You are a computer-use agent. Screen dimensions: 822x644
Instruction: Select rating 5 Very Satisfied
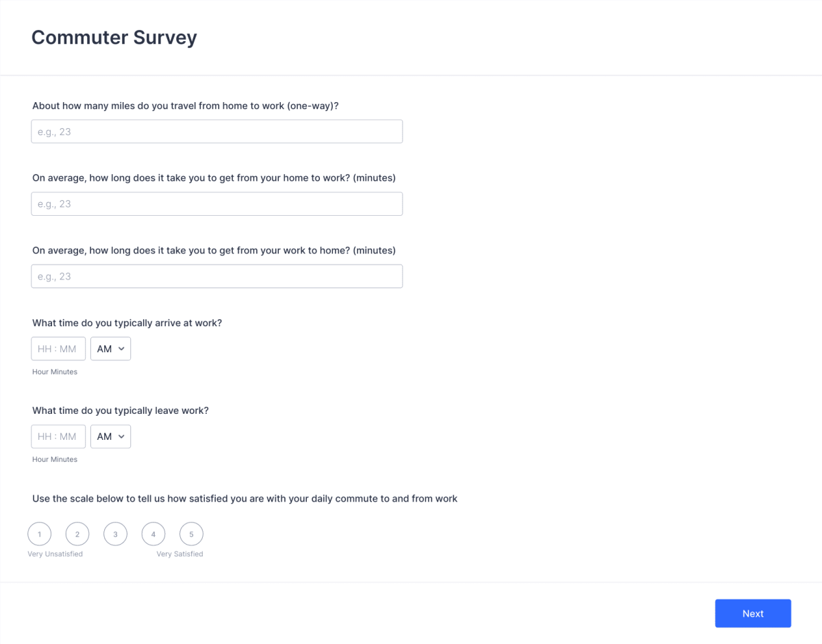pyautogui.click(x=191, y=534)
